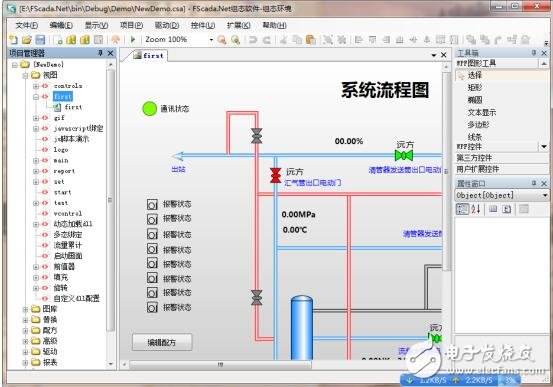The height and width of the screenshot is (387, 553).
Task: Open the 帮助(H) menu
Action: pos(274,25)
